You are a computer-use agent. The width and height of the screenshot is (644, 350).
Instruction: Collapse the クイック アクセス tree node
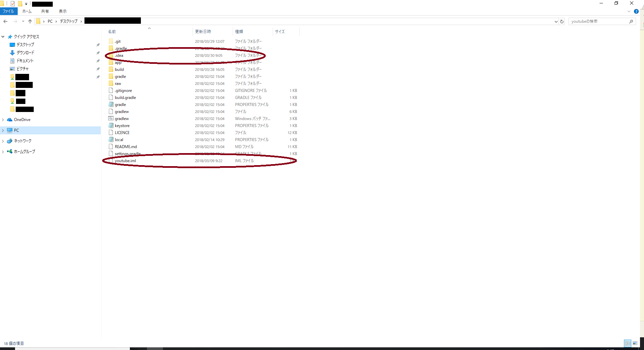pos(3,37)
